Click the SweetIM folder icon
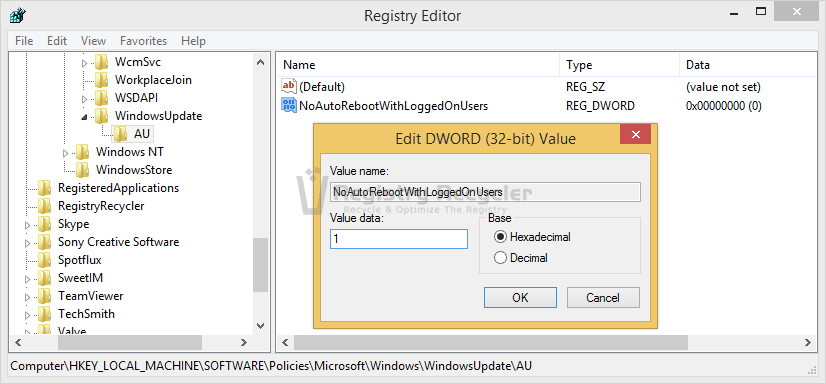 click(45, 278)
